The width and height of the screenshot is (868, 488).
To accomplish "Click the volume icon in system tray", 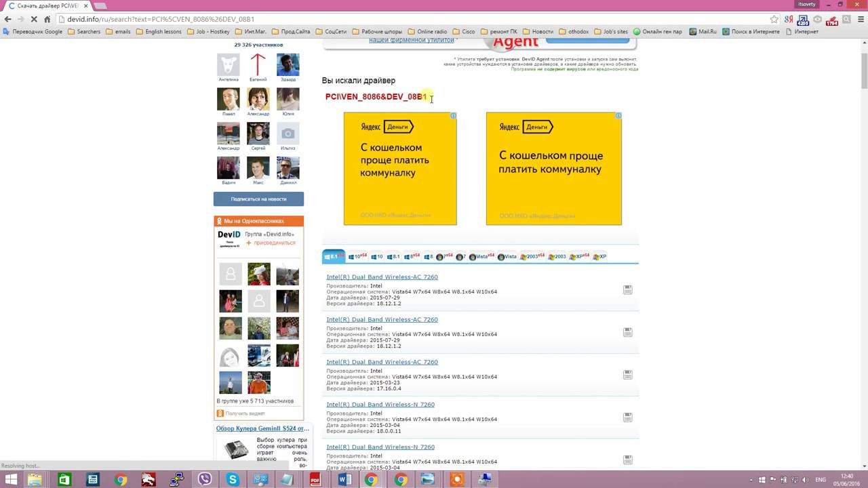I will point(804,479).
